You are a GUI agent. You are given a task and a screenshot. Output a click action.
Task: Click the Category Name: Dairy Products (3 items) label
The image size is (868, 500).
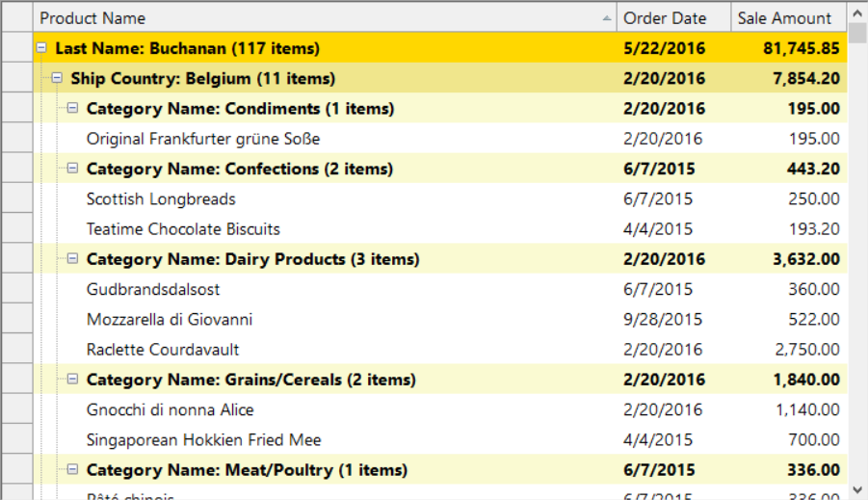253,259
